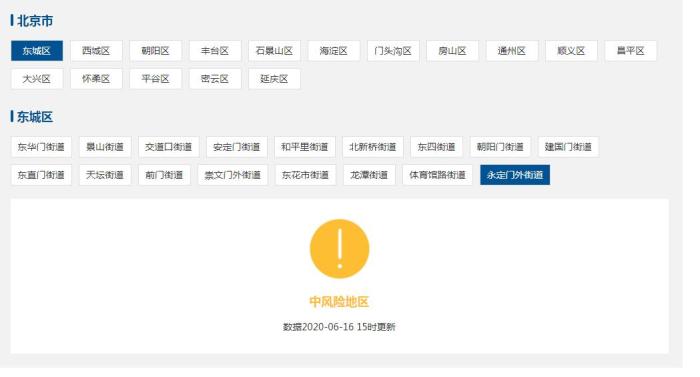Viewport: 700px width, 377px height.
Task: Choose 景山街道 subdistrict
Action: (105, 147)
